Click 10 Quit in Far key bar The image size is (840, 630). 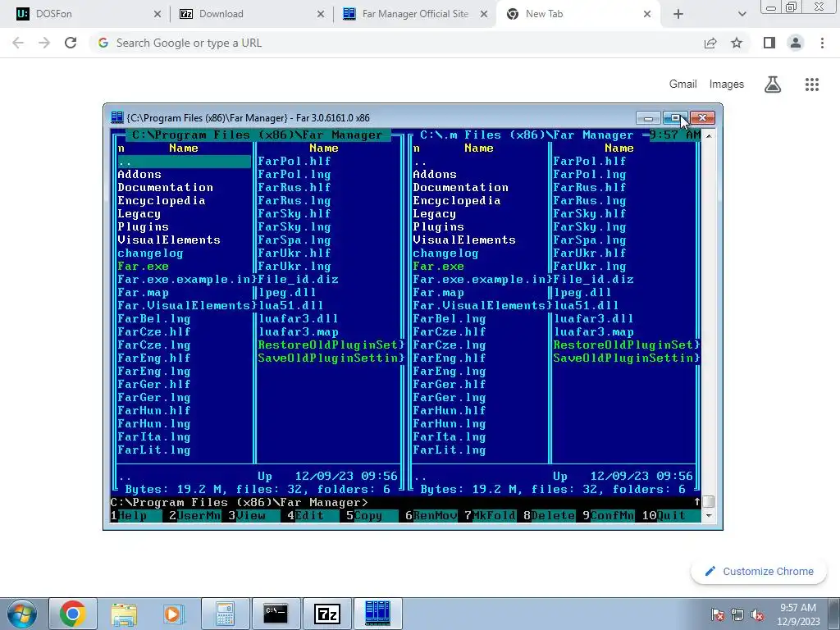click(671, 515)
